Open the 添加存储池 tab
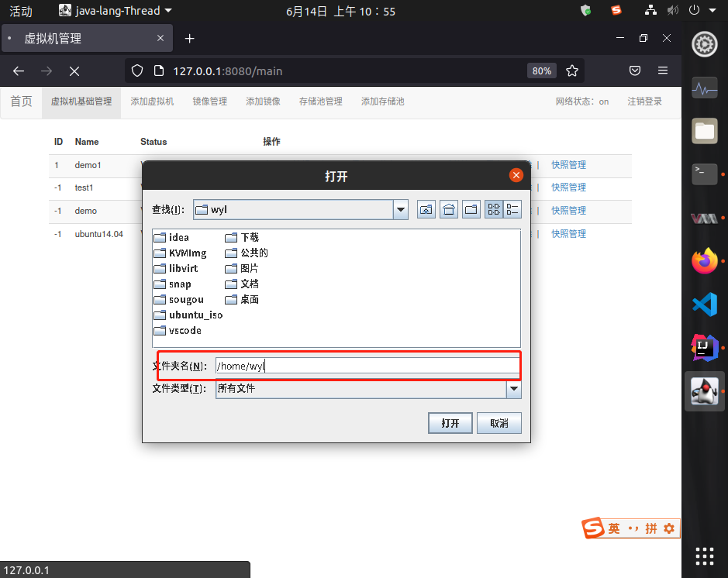Screen dimensions: 728x578 click(x=383, y=101)
